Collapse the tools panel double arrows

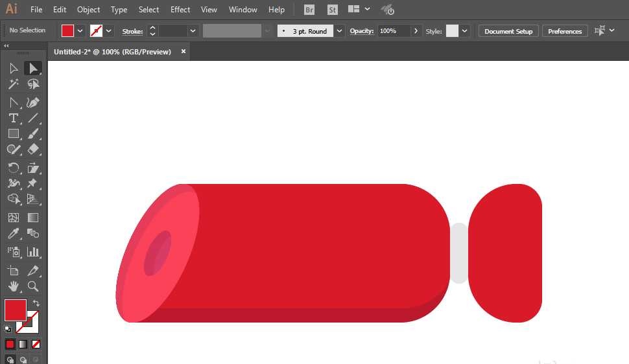tap(6, 46)
